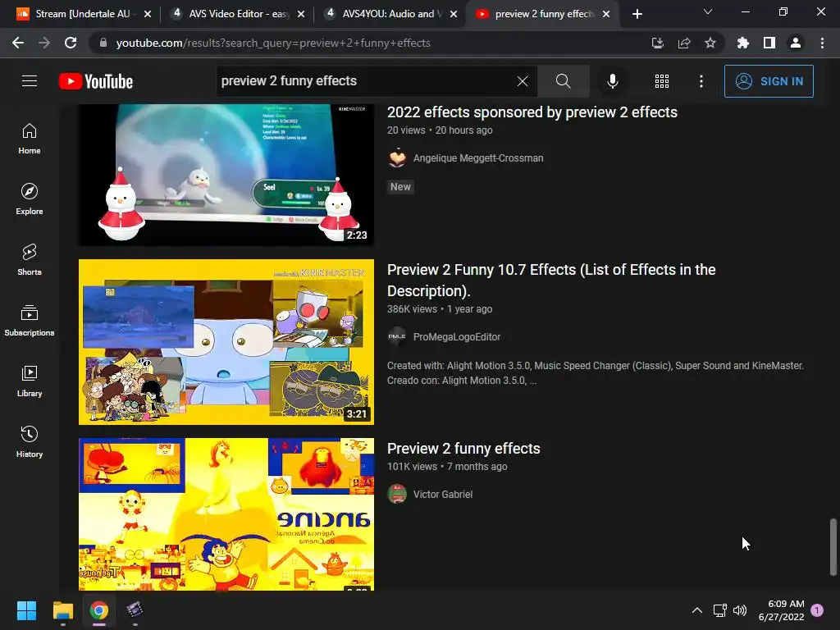Open the clock showing 6:09 AM
Image resolution: width=840 pixels, height=630 pixels.
781,610
